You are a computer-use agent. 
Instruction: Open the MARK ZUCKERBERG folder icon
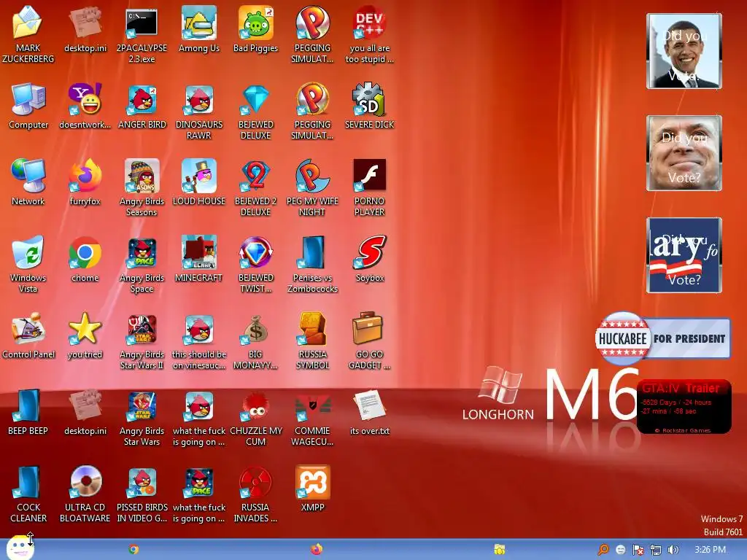tap(28, 23)
